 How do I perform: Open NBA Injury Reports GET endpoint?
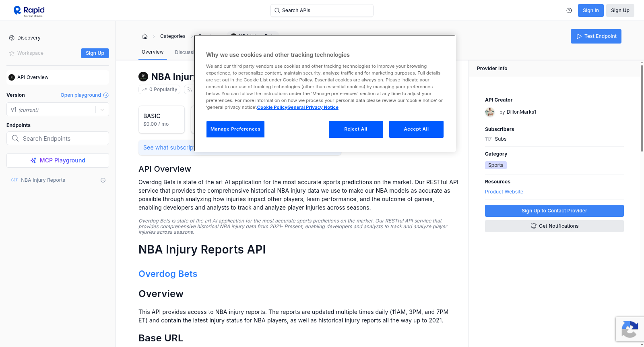[x=58, y=180]
